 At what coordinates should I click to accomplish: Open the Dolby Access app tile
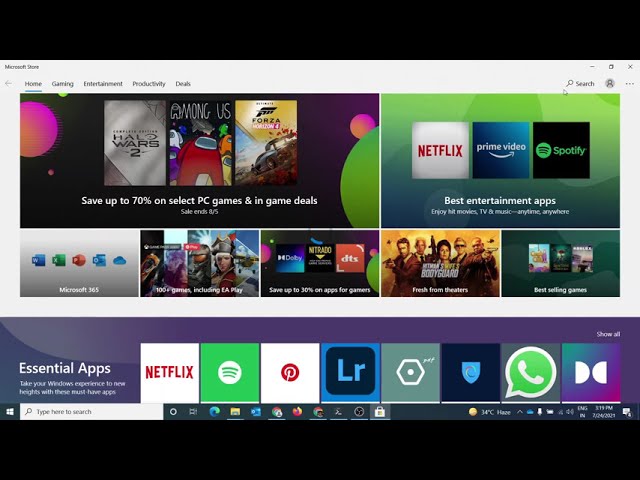click(591, 373)
